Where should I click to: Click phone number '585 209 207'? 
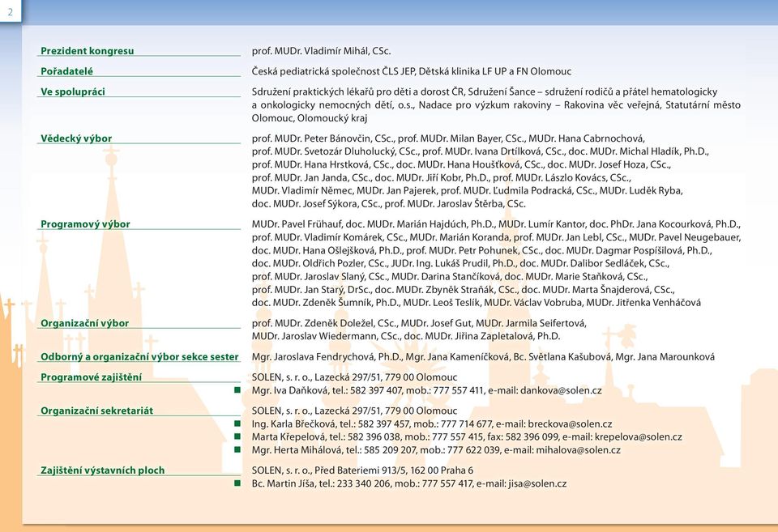click(x=390, y=450)
